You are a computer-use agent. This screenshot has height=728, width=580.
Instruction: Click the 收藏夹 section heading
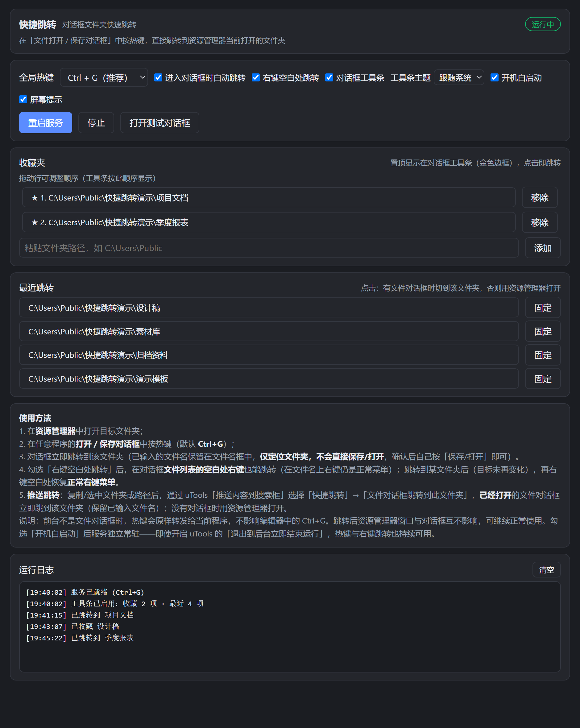(32, 163)
